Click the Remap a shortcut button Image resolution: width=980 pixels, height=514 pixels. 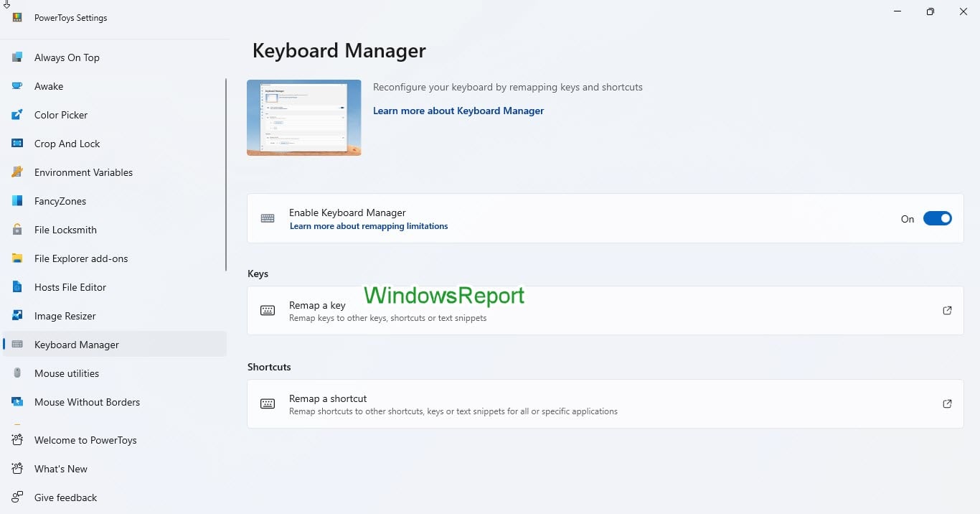pos(606,404)
